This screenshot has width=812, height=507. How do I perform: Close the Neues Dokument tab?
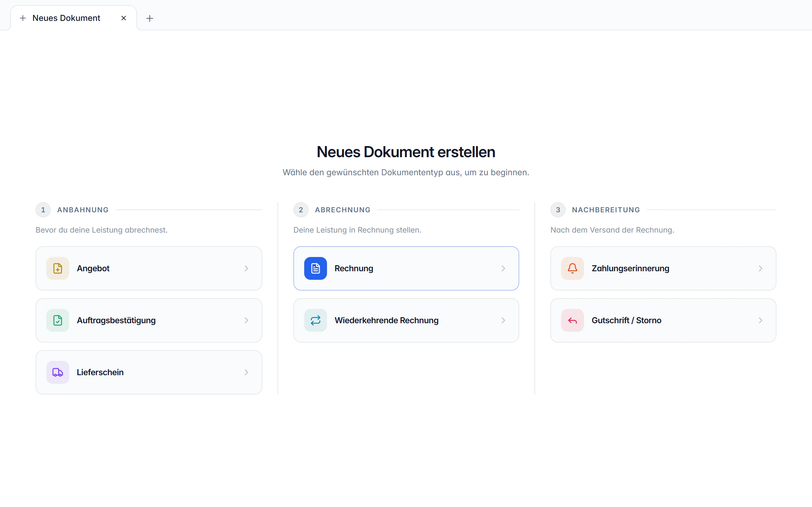(x=124, y=18)
